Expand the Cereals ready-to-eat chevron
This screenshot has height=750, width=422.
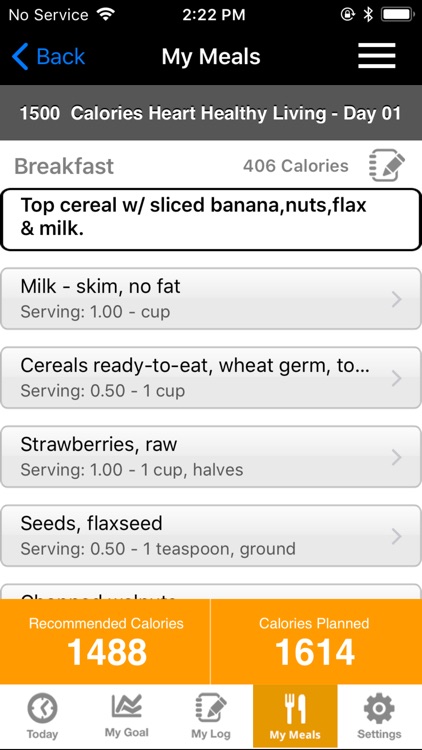tap(397, 378)
